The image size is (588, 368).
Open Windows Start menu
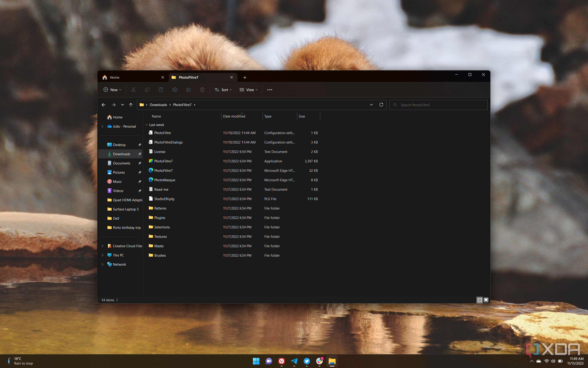pyautogui.click(x=256, y=361)
